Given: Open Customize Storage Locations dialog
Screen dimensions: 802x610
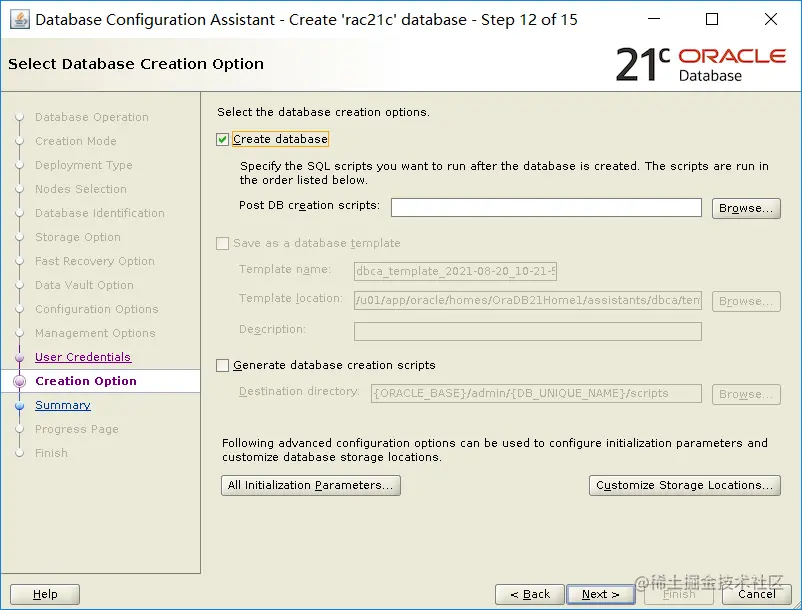Looking at the screenshot, I should (685, 485).
